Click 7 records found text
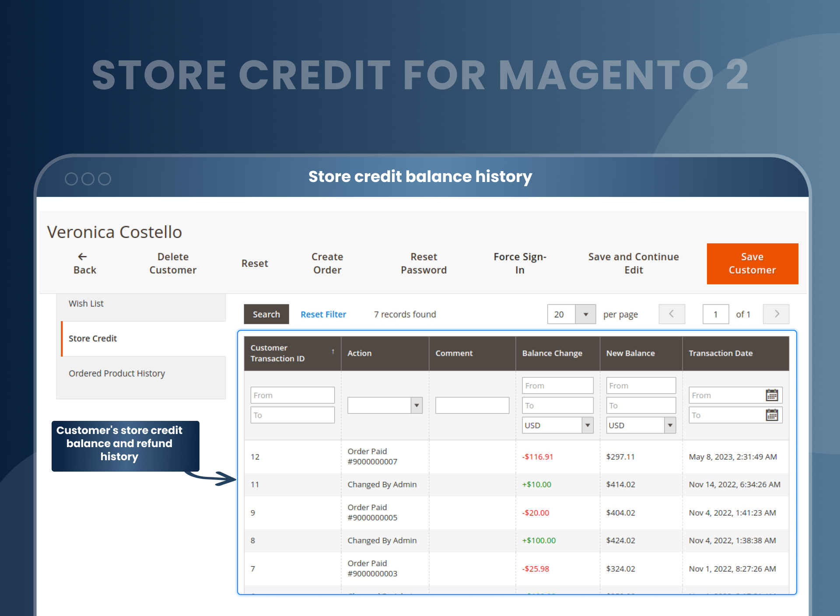This screenshot has width=840, height=616. (405, 314)
